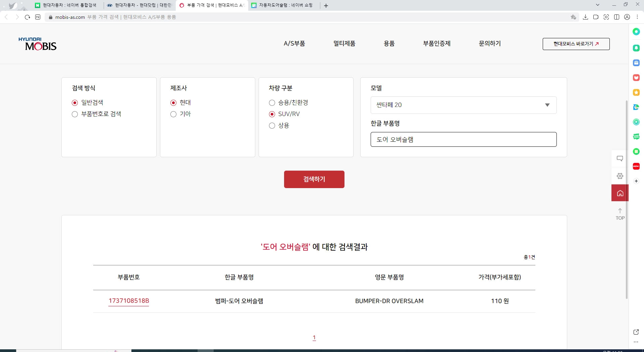Viewport: 644px width, 352px height.
Task: Switch to the 자동차도어슬램 네이버 쇼핑 tab
Action: tap(283, 5)
